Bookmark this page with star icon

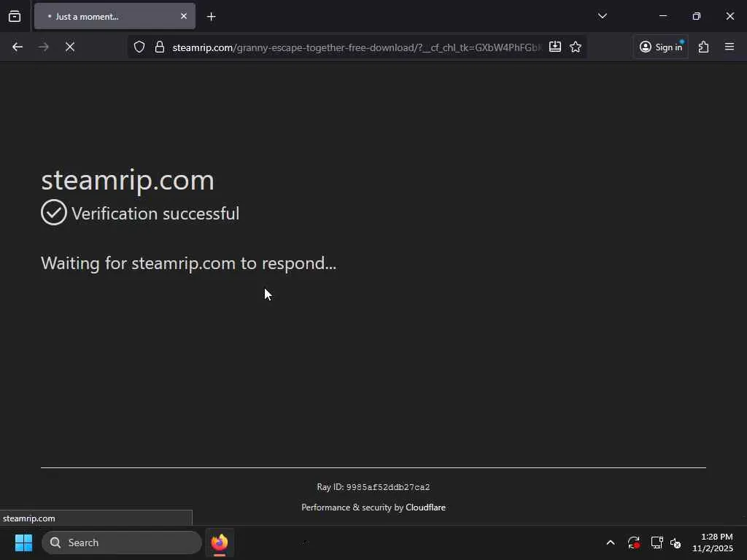(x=576, y=47)
